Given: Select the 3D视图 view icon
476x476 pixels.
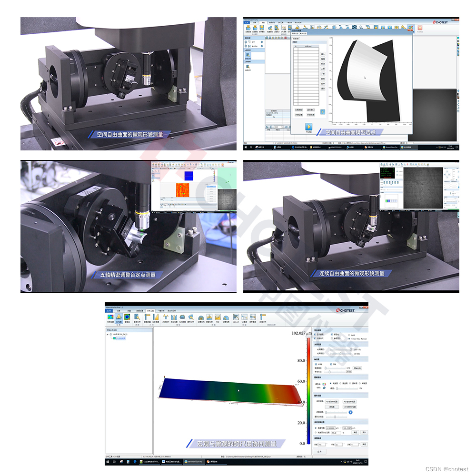Looking at the screenshot, I should [119, 317].
